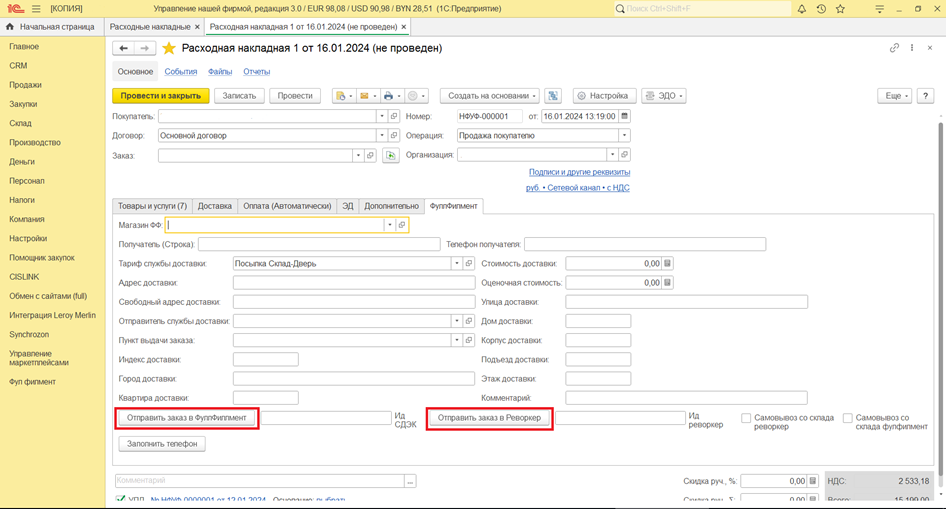Expand the Покупатель dropdown arrow
This screenshot has height=509, width=946.
[x=382, y=116]
